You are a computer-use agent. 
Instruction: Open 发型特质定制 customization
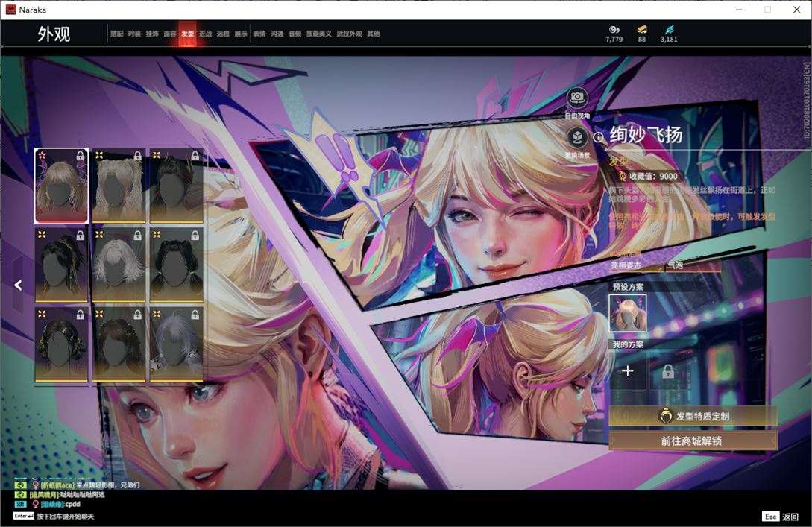coord(693,416)
